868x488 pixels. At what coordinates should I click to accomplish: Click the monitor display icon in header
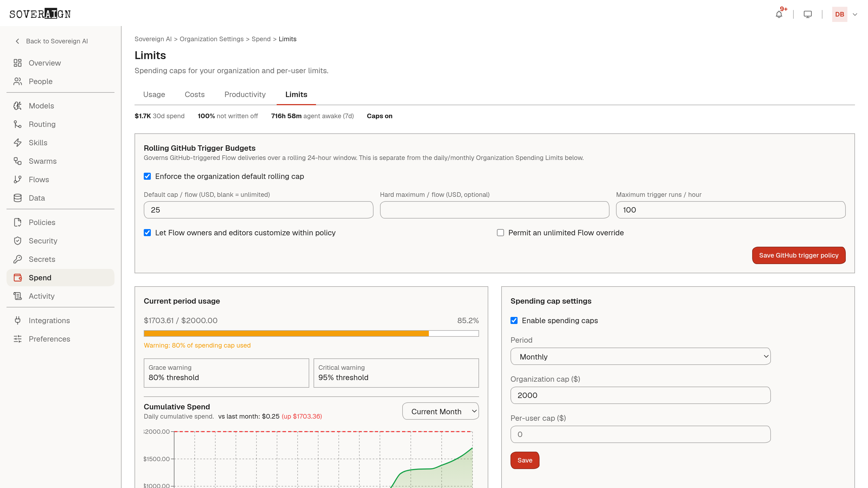808,14
